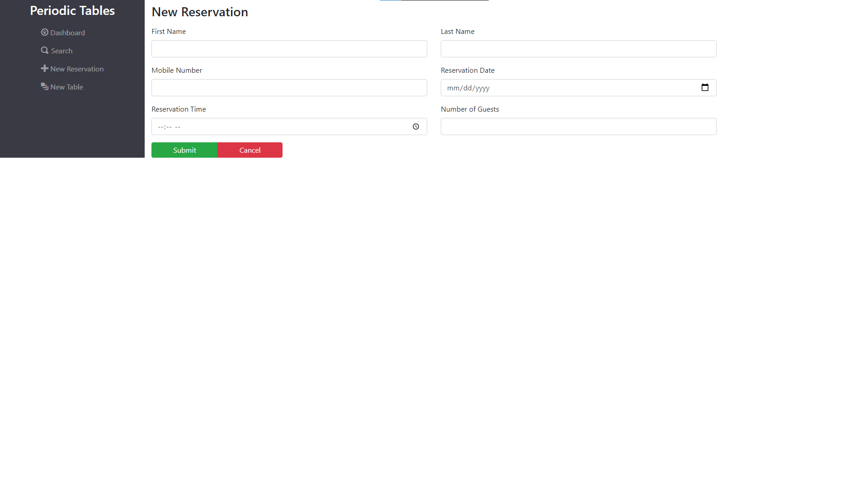Click the Periodic Tables app title

tap(72, 10)
